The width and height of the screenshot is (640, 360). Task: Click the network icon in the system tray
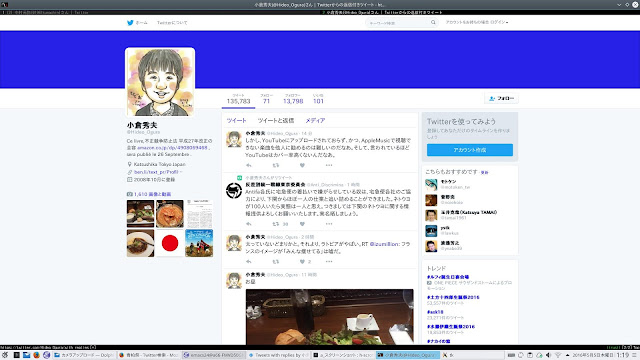tap(558, 355)
